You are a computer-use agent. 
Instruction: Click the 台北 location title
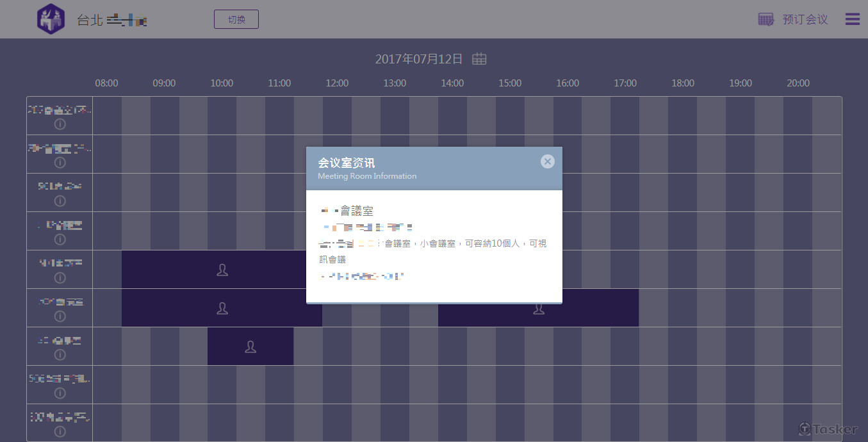[x=90, y=20]
